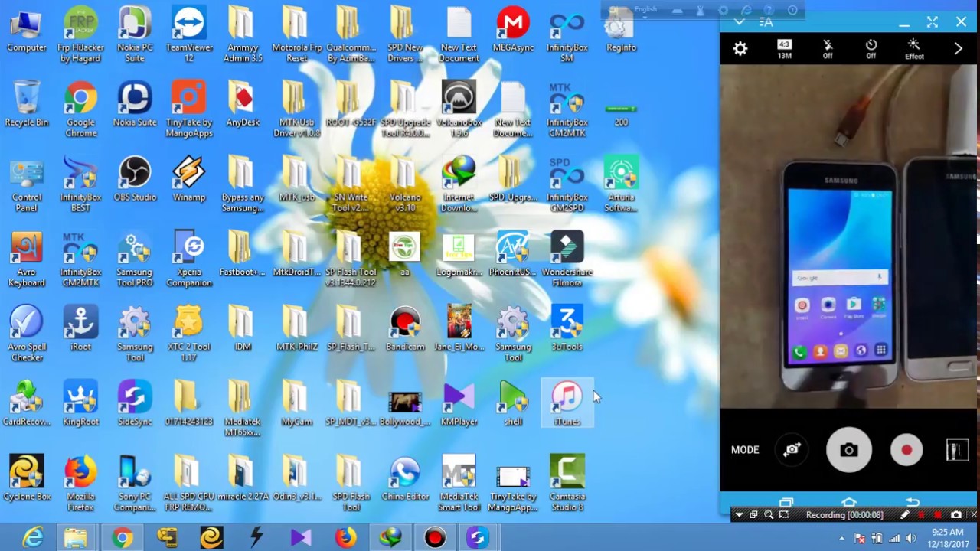This screenshot has height=551, width=980.
Task: Open the Recycle Bin
Action: pos(27,104)
